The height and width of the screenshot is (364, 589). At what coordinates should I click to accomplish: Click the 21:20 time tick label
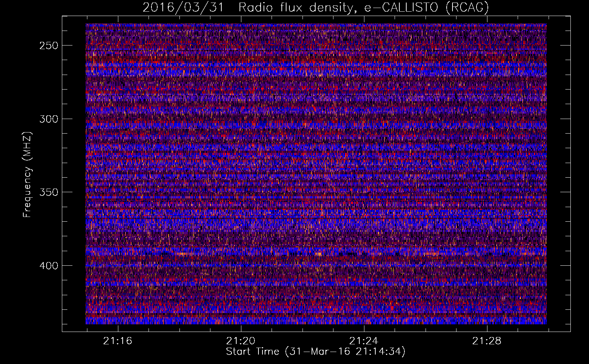[x=241, y=341]
